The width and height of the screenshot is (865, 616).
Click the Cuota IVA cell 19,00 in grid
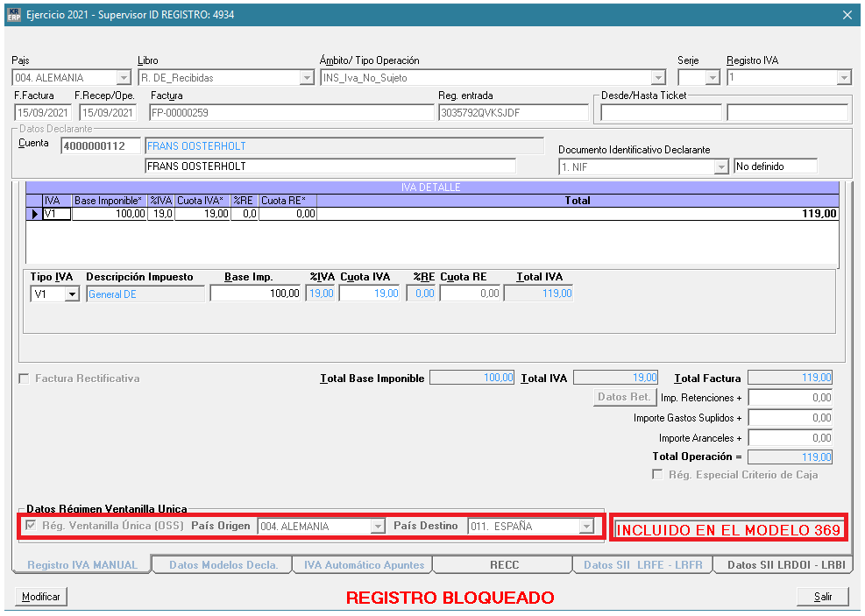coord(202,214)
